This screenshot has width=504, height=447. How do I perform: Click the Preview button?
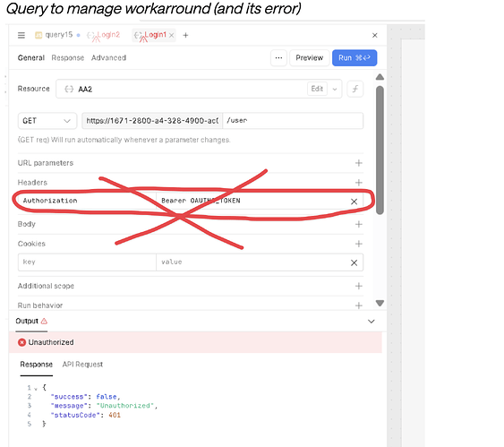pyautogui.click(x=309, y=58)
